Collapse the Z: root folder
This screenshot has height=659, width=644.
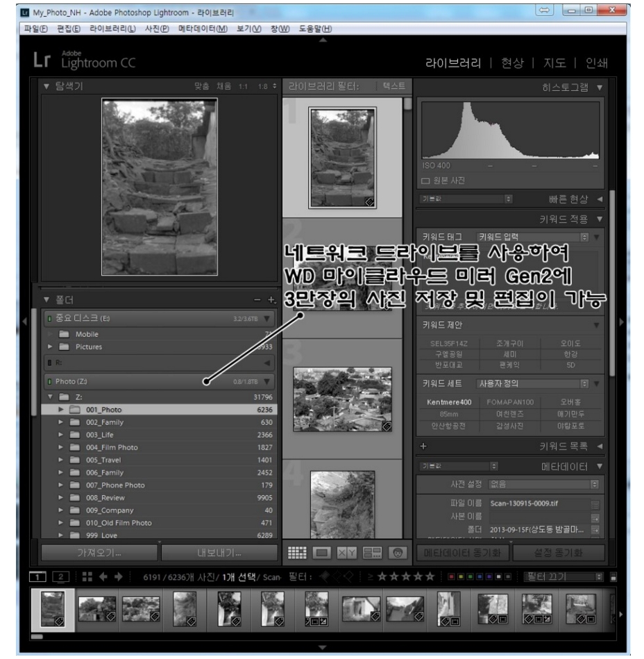tap(51, 397)
